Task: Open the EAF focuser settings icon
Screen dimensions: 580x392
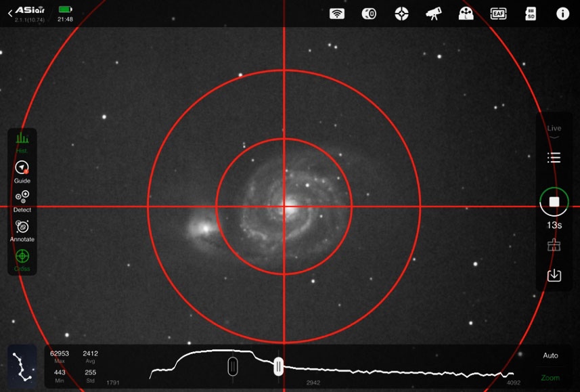Action: (x=498, y=14)
